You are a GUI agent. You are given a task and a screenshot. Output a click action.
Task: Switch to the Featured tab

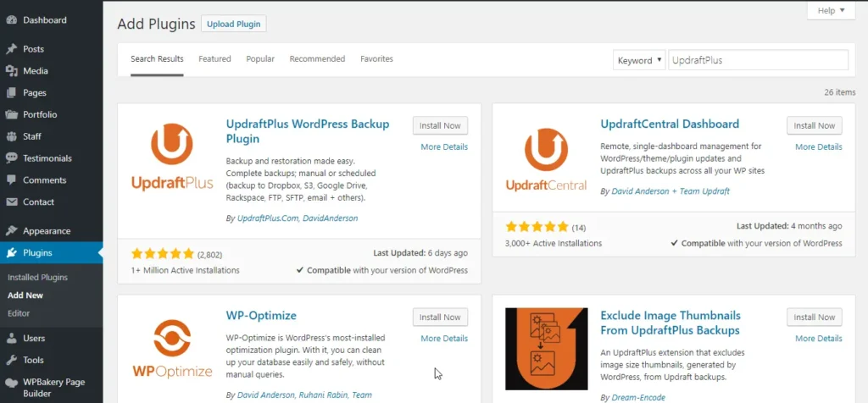[x=214, y=59]
